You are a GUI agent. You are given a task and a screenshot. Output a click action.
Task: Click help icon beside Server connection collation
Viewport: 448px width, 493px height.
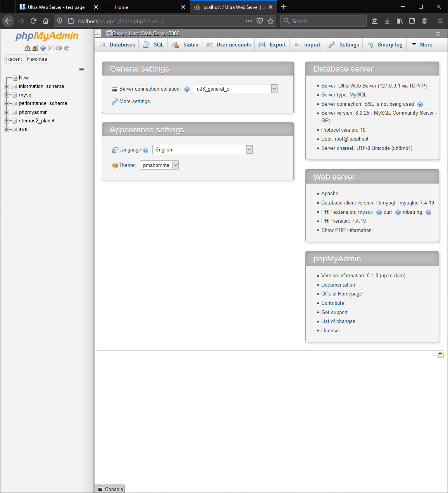(x=187, y=89)
